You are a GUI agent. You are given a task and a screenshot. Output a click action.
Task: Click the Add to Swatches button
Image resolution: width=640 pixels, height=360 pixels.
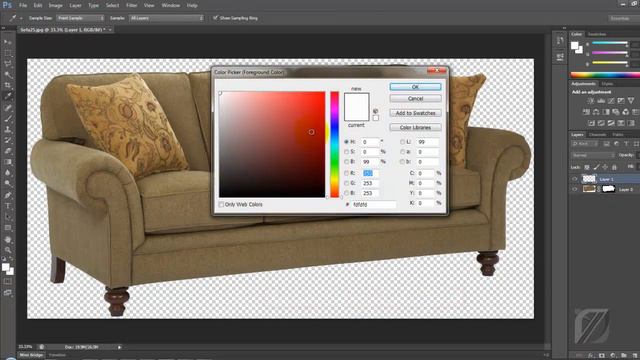tap(415, 113)
